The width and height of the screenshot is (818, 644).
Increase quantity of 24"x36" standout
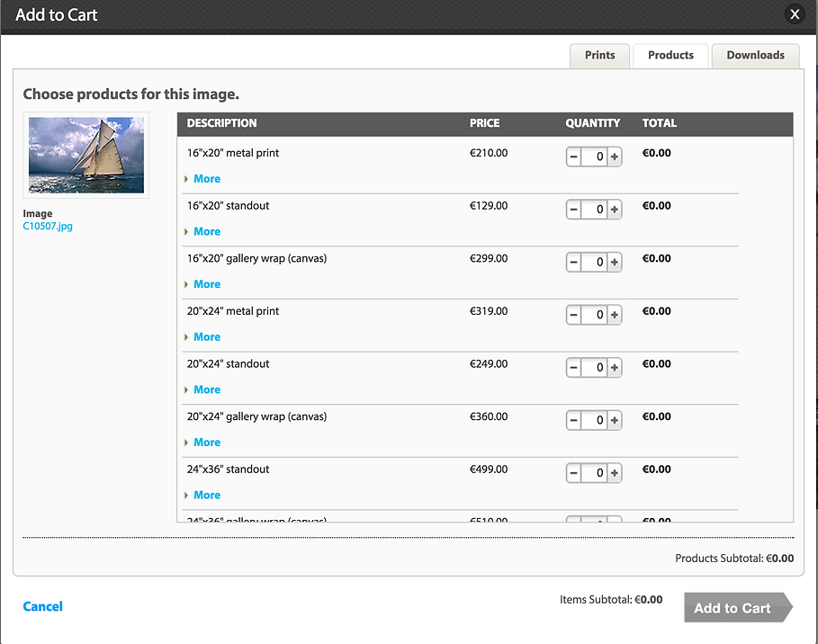[x=615, y=473]
